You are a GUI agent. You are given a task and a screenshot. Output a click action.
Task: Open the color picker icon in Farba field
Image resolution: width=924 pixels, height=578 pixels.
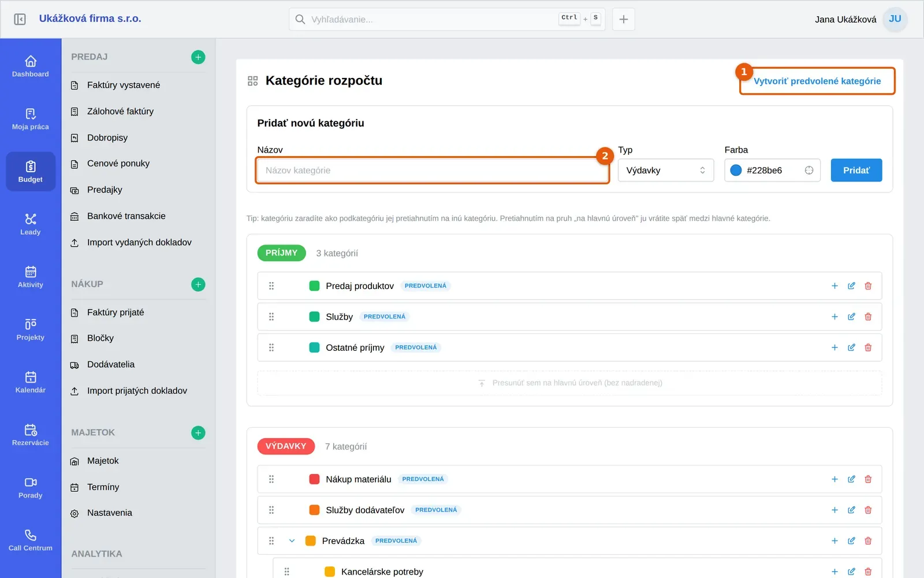point(809,171)
